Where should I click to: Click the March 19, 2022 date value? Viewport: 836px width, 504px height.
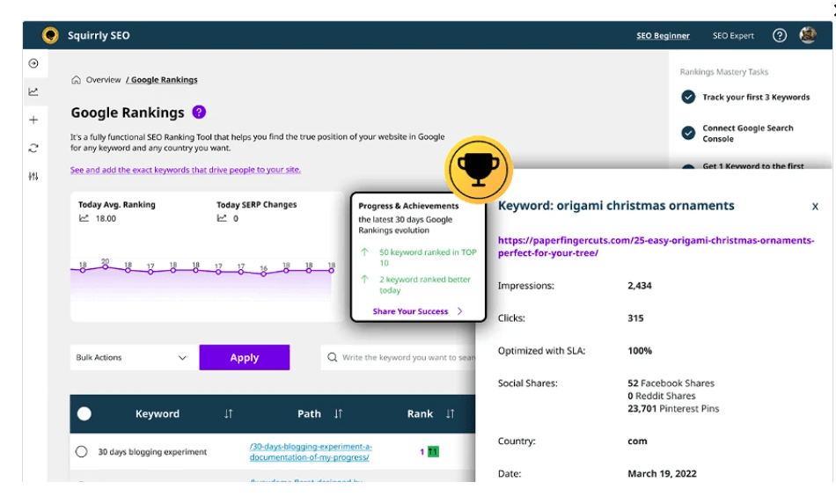662,473
